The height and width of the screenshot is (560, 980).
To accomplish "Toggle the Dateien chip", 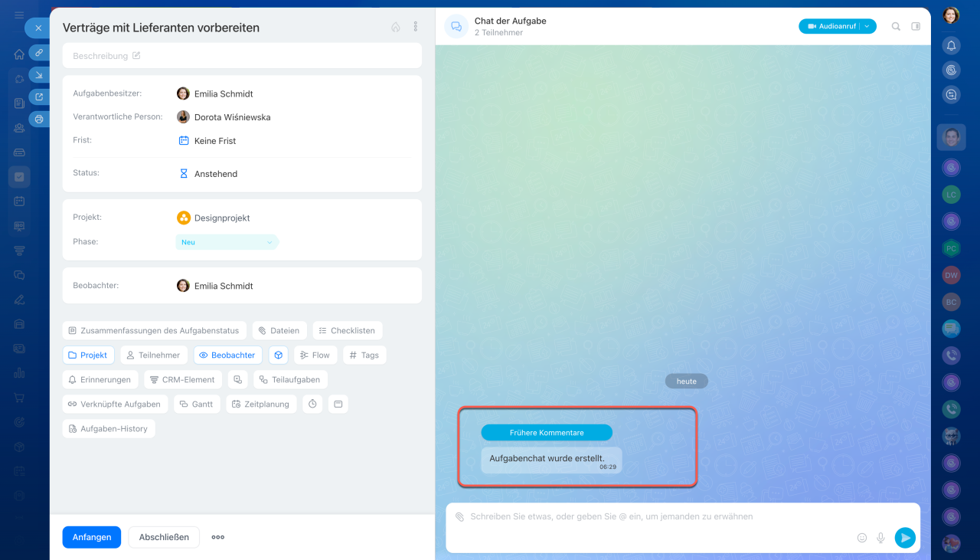I will (279, 330).
